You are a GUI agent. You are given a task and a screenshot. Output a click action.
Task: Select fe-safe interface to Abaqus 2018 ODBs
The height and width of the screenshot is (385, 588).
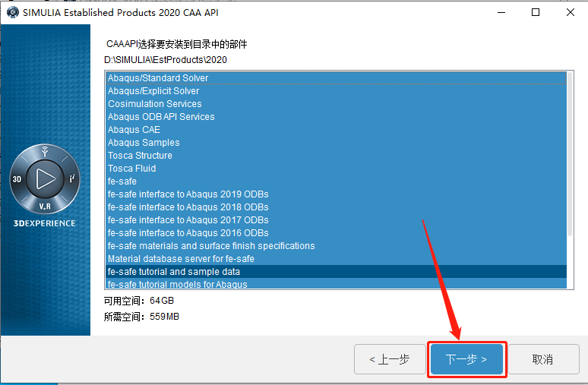click(336, 207)
